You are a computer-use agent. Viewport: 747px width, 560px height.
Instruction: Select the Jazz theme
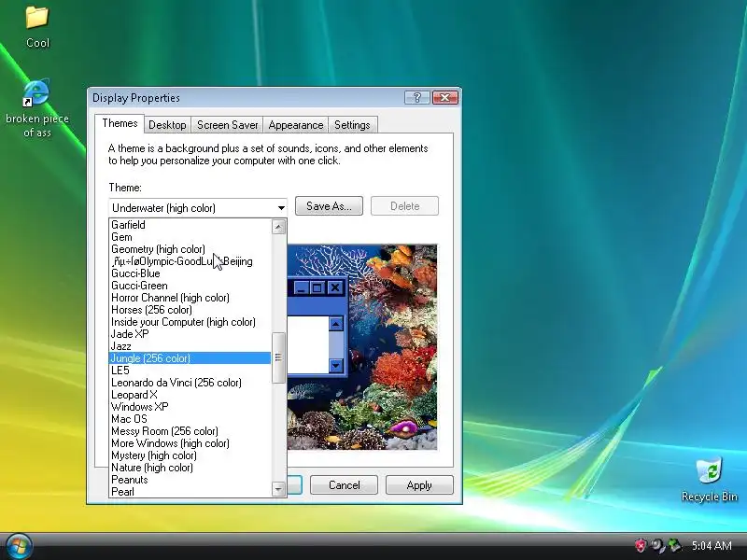190,346
